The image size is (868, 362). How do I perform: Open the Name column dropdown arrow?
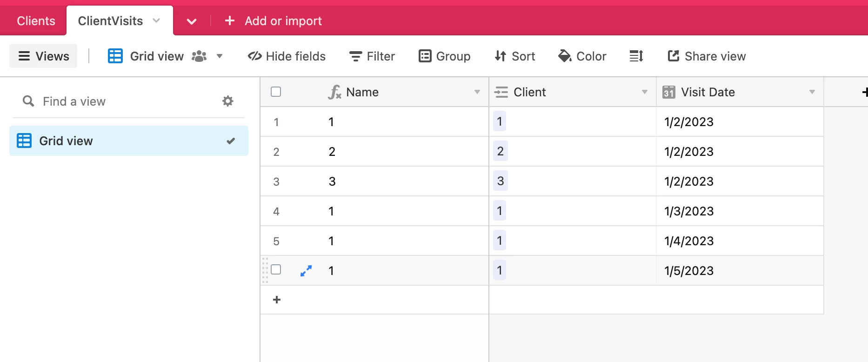point(477,92)
